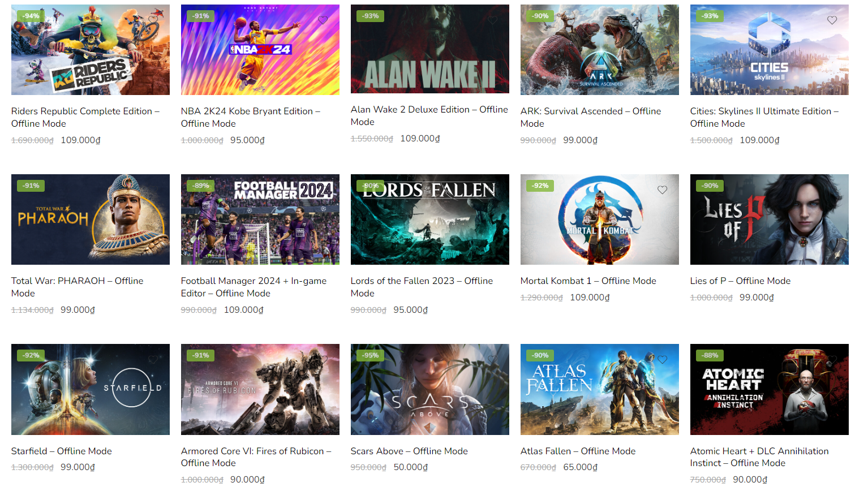Click the Lords of the Fallen cover image
Image resolution: width=868 pixels, height=491 pixels.
430,219
